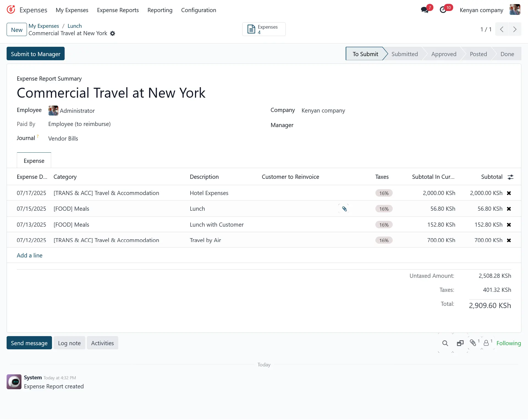Go to next record arrow

click(x=515, y=29)
